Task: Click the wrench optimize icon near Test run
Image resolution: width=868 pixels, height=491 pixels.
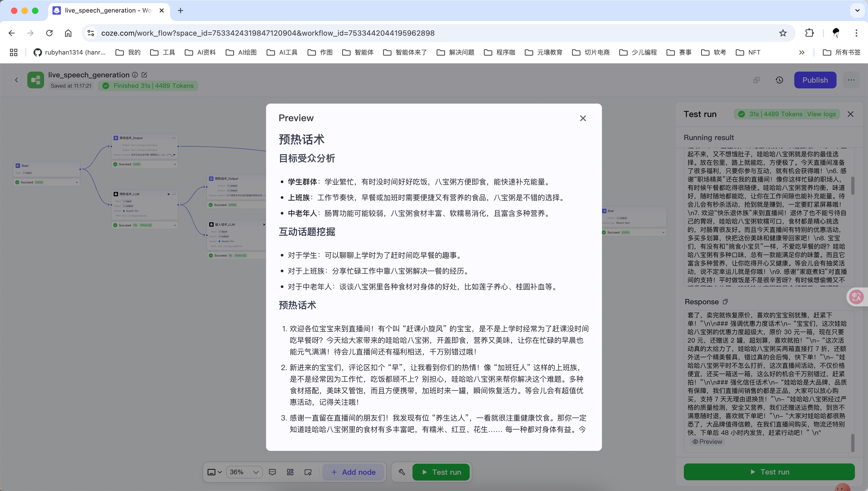Action: point(401,472)
